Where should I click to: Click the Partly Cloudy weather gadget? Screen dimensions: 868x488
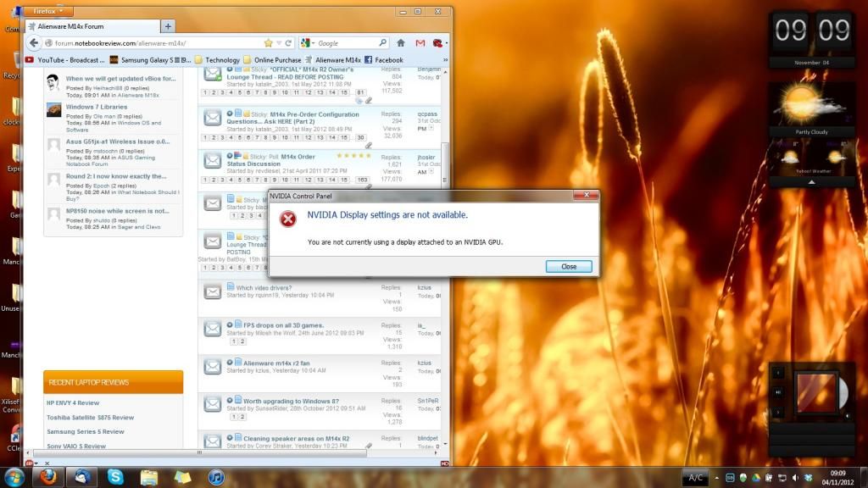(811, 108)
